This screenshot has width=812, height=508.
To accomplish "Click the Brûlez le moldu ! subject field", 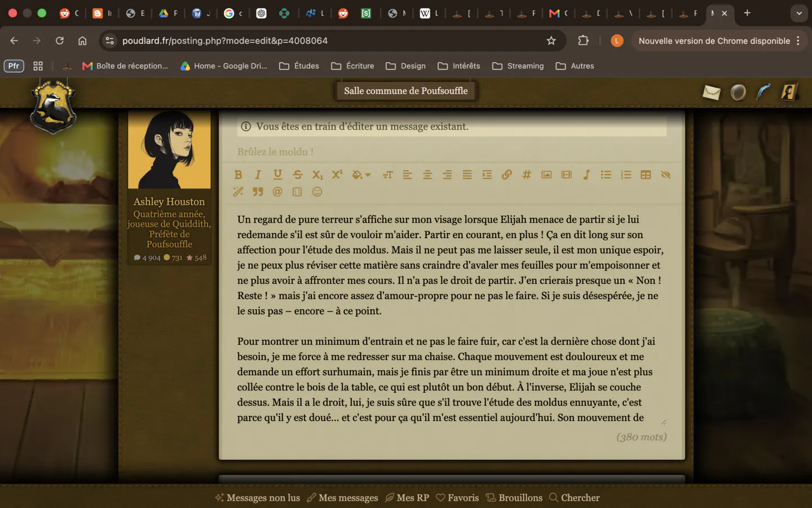I will point(451,152).
